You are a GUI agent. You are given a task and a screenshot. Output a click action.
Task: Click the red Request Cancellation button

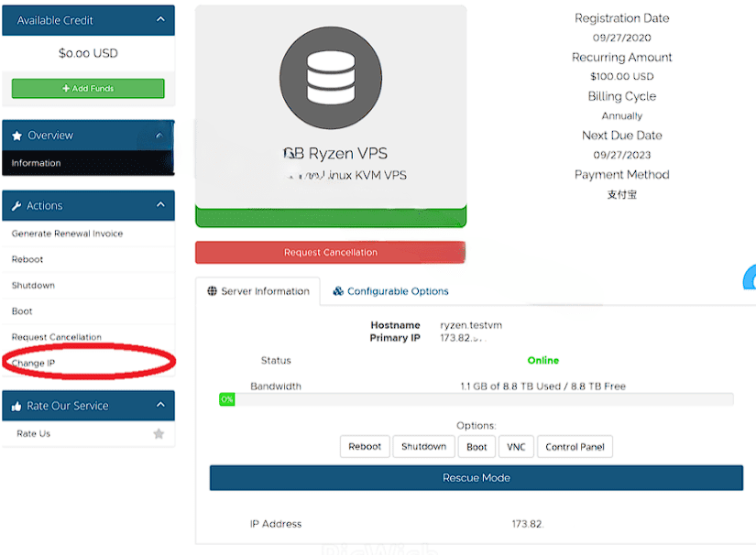pos(330,253)
